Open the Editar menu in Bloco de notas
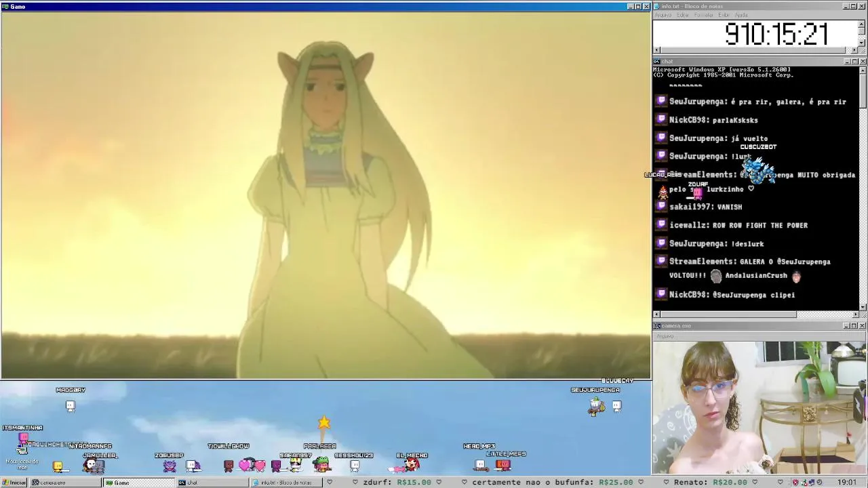The width and height of the screenshot is (868, 488). pos(682,15)
